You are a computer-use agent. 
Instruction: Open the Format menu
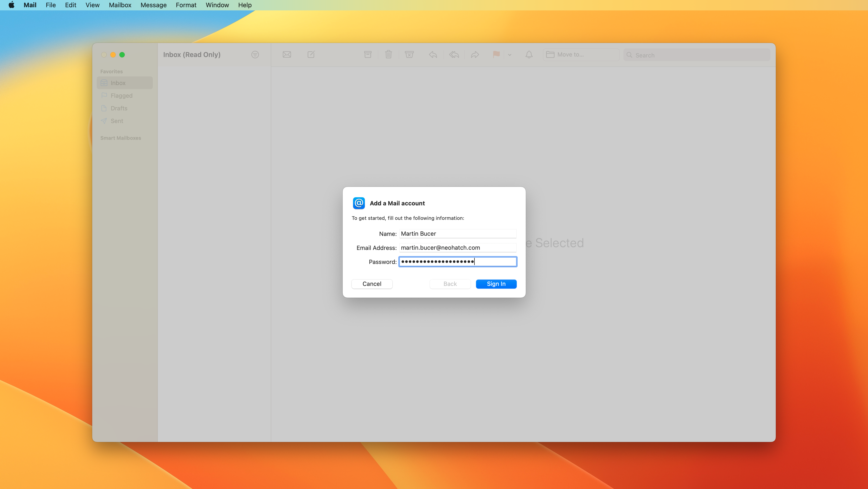tap(186, 5)
